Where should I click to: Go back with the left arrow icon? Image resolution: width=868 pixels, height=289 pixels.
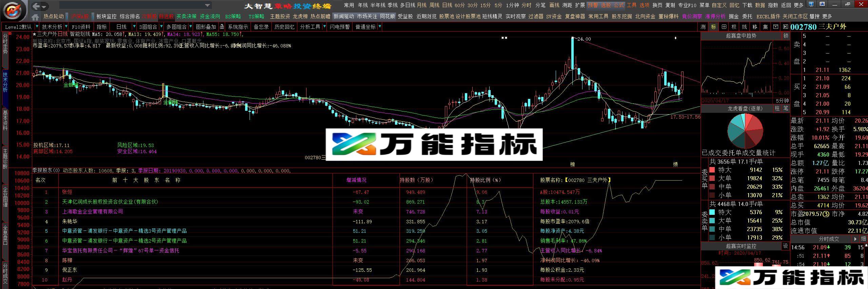pos(36,6)
